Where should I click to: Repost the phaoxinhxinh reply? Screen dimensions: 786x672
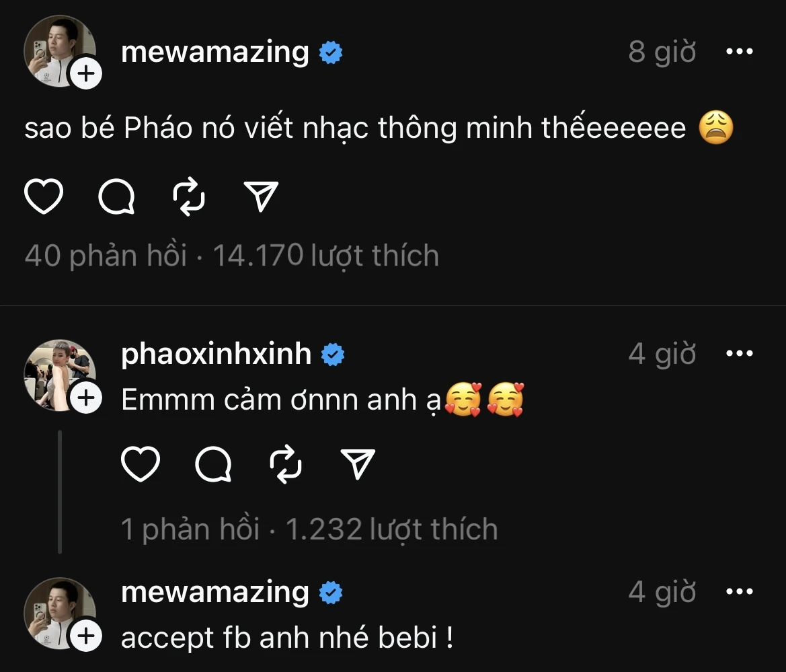(x=285, y=464)
